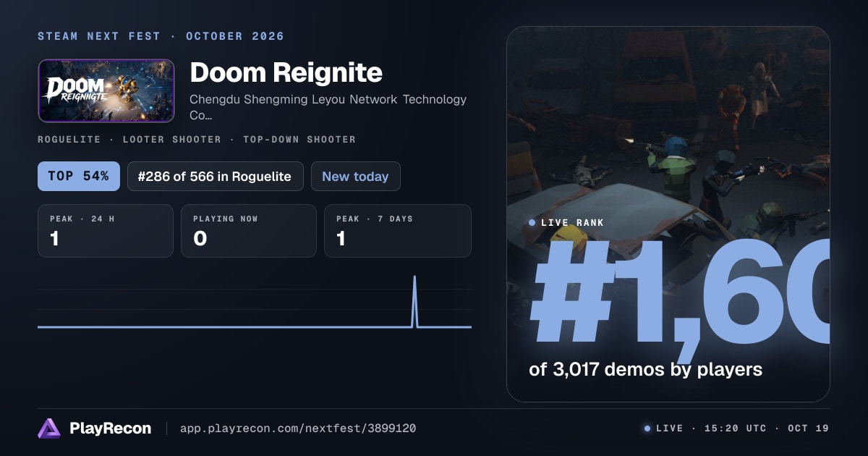Click the TOP-DOWN SHOOTER tag
This screenshot has width=868, height=456.
pyautogui.click(x=301, y=139)
